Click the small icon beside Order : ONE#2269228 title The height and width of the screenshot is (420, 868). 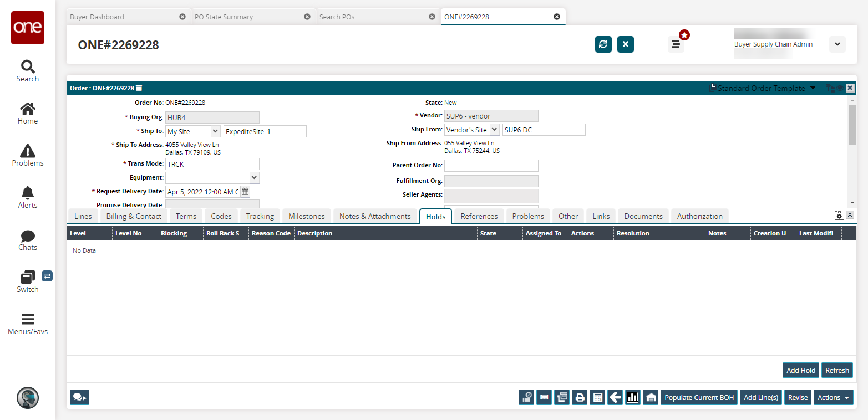click(x=139, y=88)
